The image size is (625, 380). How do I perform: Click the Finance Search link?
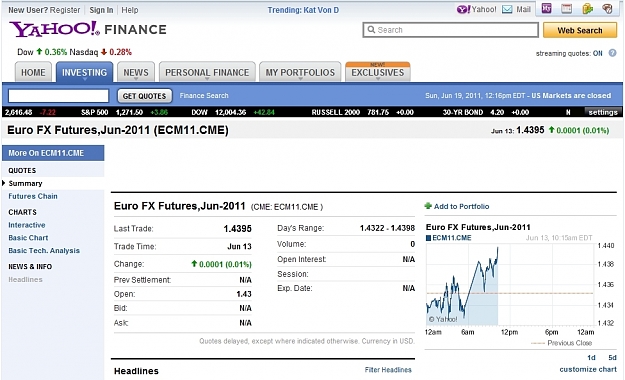click(204, 96)
